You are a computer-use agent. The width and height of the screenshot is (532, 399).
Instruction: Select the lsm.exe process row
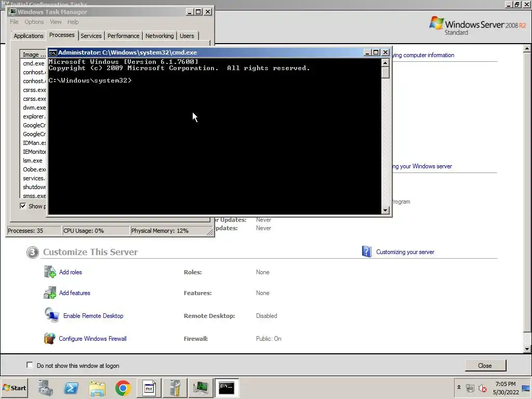coord(34,161)
